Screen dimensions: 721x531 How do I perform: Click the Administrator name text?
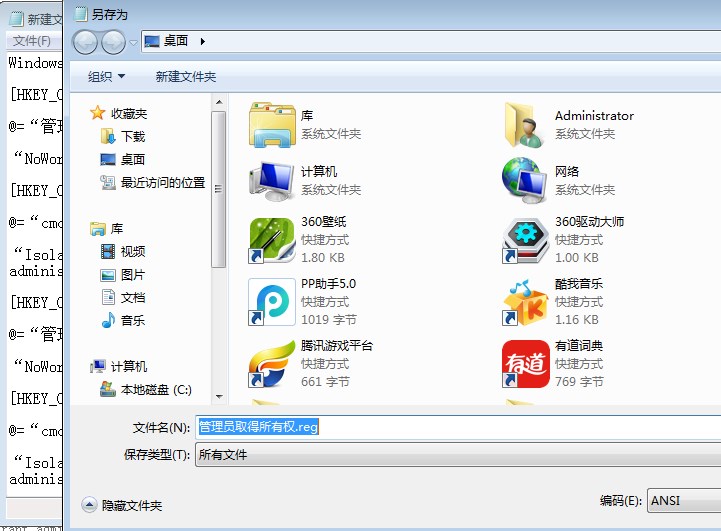pos(594,116)
